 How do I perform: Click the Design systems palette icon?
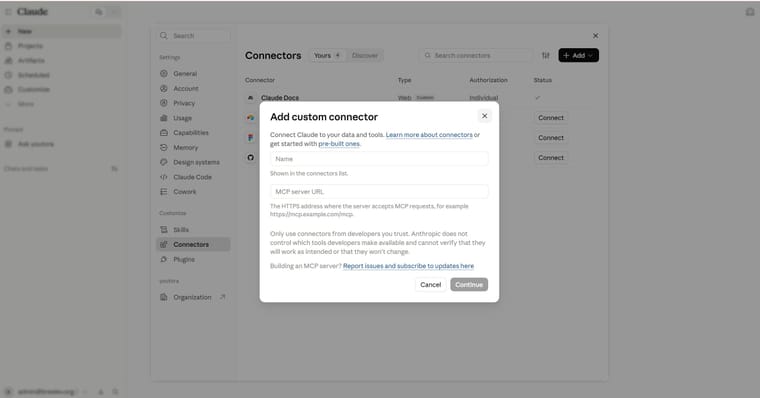coord(164,162)
